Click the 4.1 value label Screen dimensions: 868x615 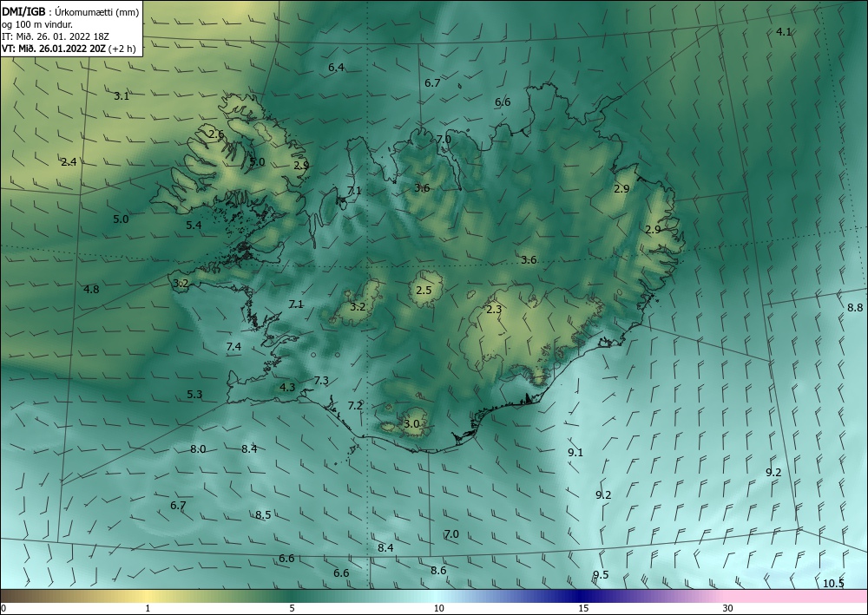(x=784, y=31)
